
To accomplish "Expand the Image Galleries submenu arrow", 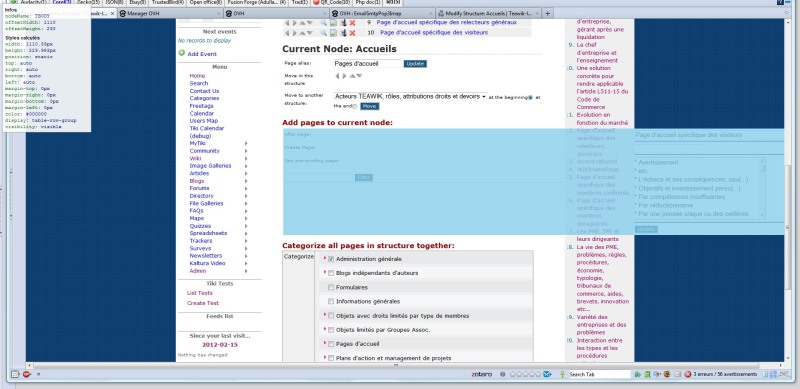I will (246, 166).
